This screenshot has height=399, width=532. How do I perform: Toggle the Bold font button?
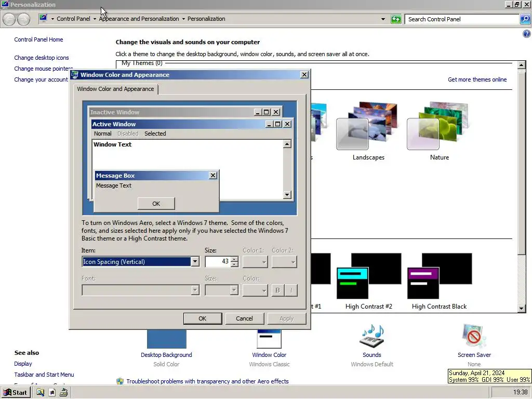[x=277, y=290]
